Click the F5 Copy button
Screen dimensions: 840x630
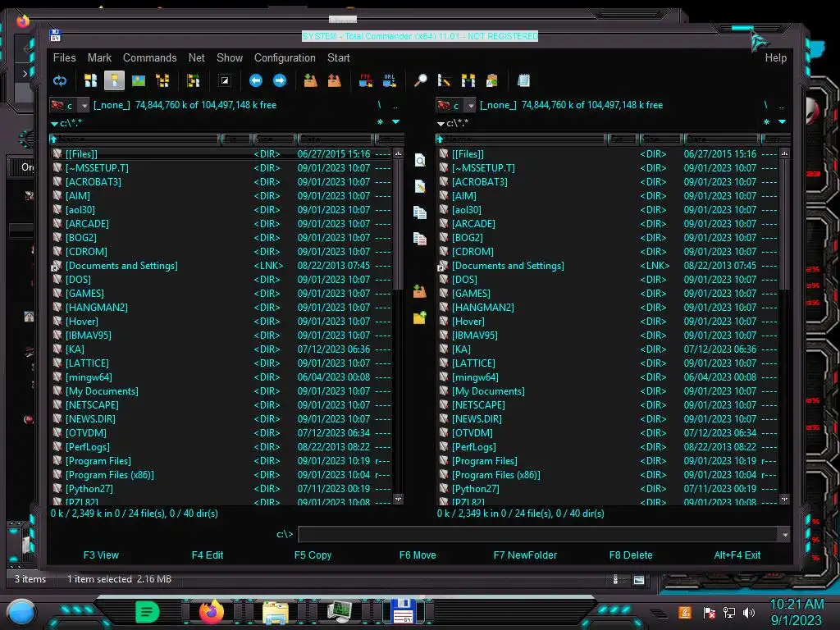coord(313,555)
